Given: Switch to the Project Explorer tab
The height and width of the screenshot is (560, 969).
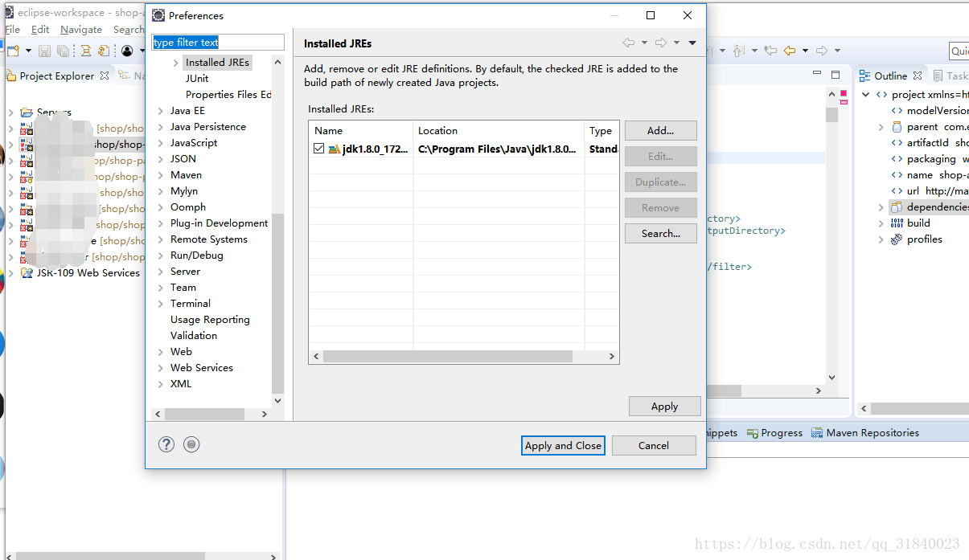Looking at the screenshot, I should coord(56,76).
